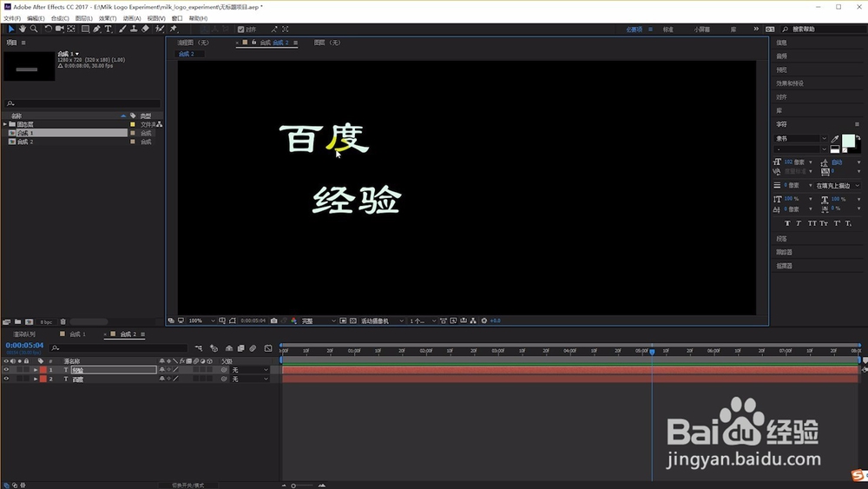
Task: Toggle hide shy layers in timeline
Action: (228, 348)
